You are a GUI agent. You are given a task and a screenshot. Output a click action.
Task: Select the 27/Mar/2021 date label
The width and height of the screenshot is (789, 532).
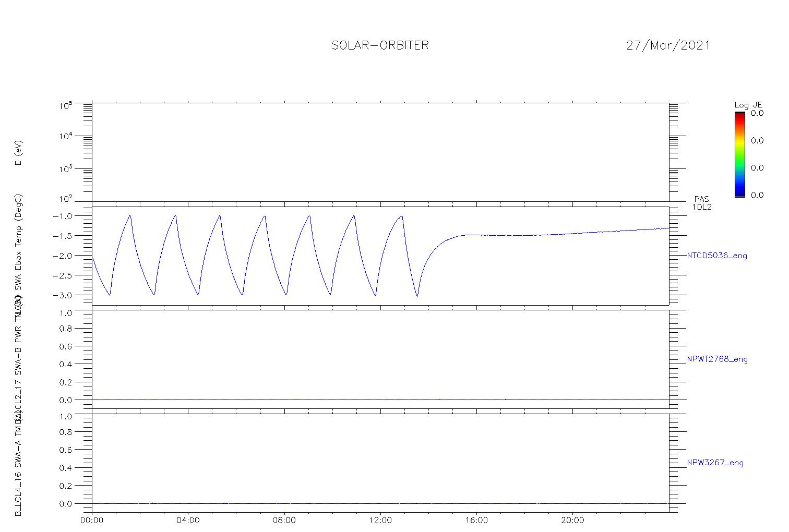pos(668,45)
